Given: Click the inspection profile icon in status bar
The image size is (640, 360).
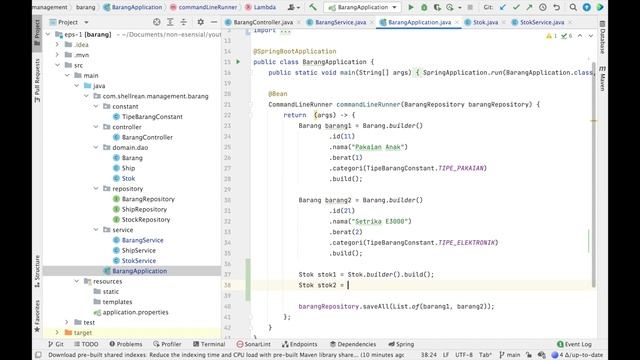Looking at the screenshot, I should (x=542, y=355).
